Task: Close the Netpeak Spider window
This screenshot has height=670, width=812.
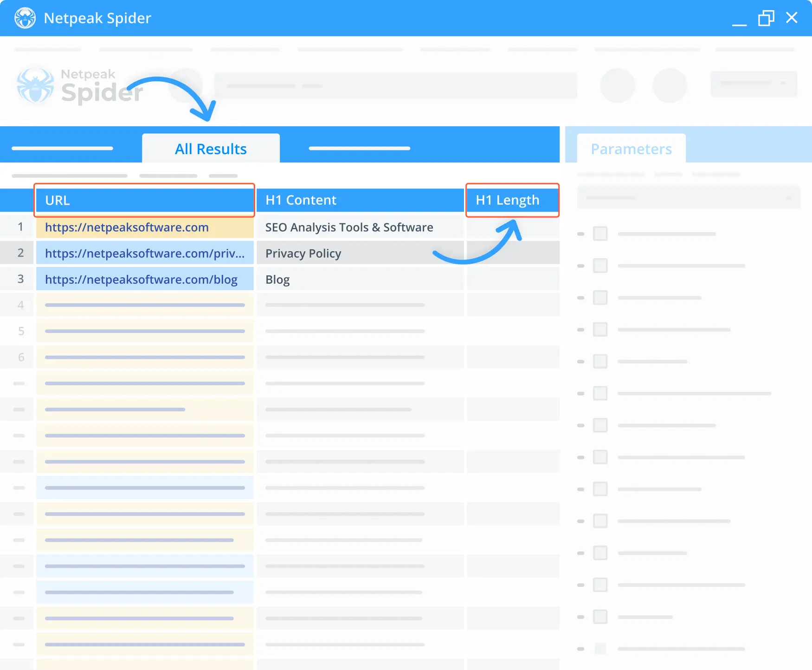Action: tap(792, 18)
